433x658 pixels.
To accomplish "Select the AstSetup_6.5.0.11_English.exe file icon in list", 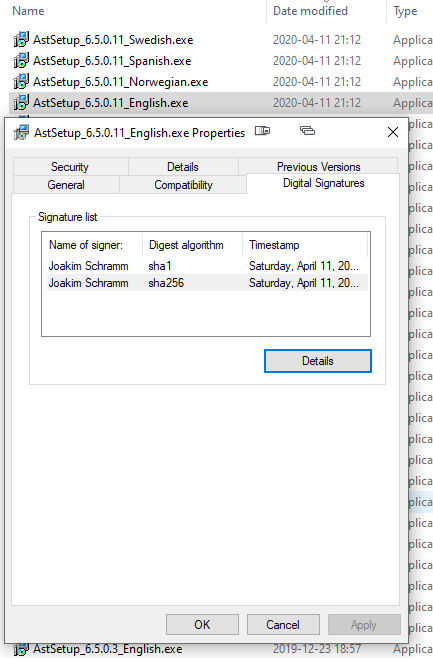I will point(21,102).
